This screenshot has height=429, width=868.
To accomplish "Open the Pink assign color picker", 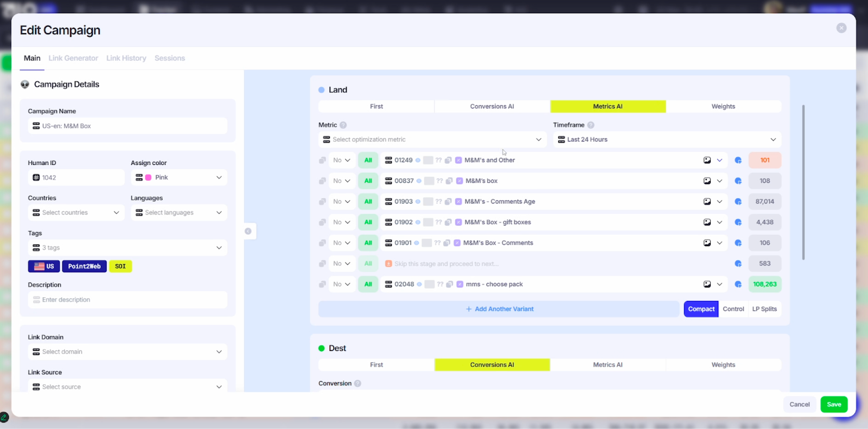I will [178, 178].
